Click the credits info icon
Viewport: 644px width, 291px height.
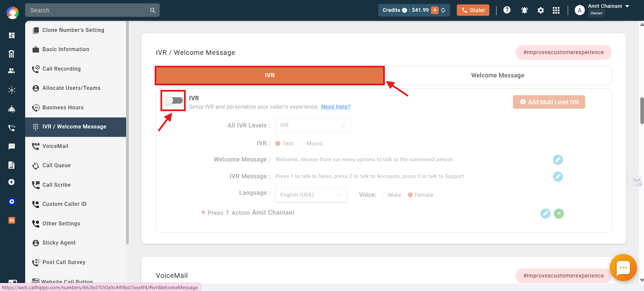click(x=404, y=10)
